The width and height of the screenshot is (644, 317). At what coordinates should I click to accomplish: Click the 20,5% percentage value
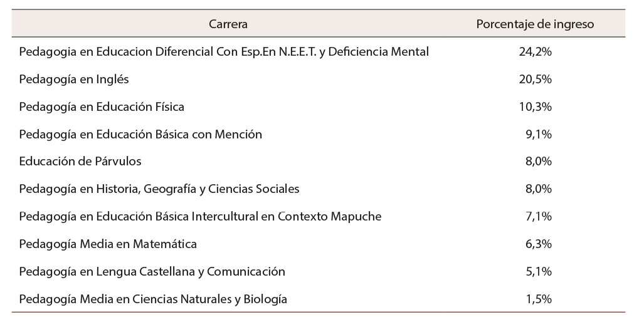[x=535, y=80]
